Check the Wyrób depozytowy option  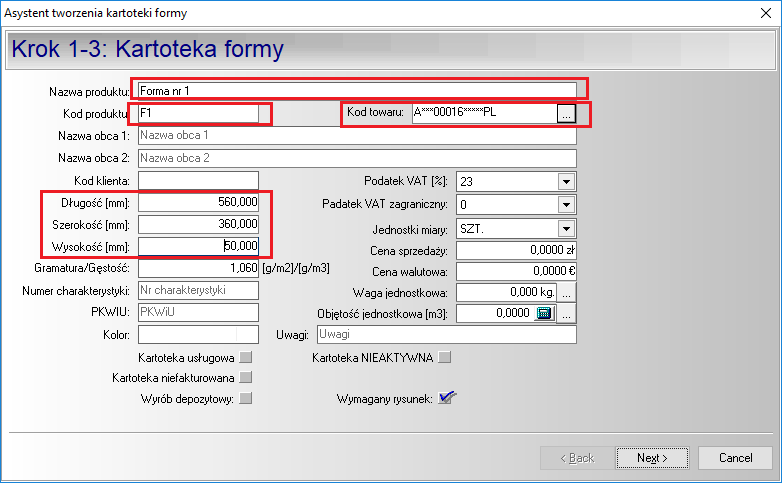click(x=246, y=399)
